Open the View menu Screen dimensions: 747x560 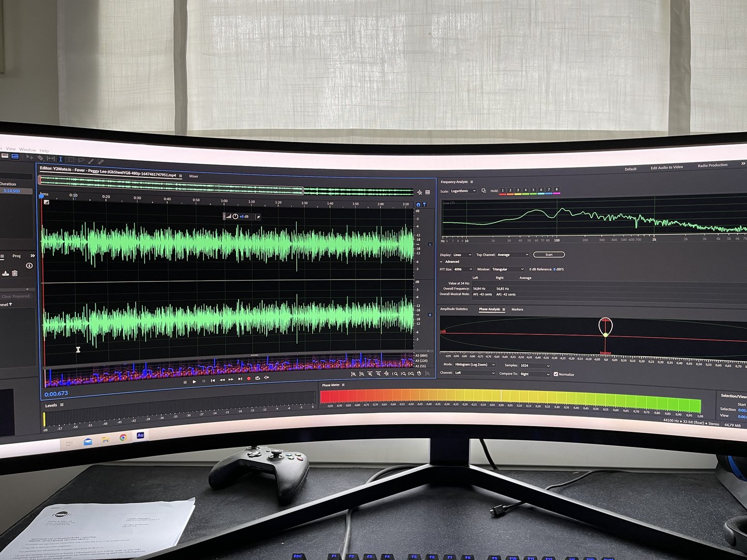tap(11, 149)
